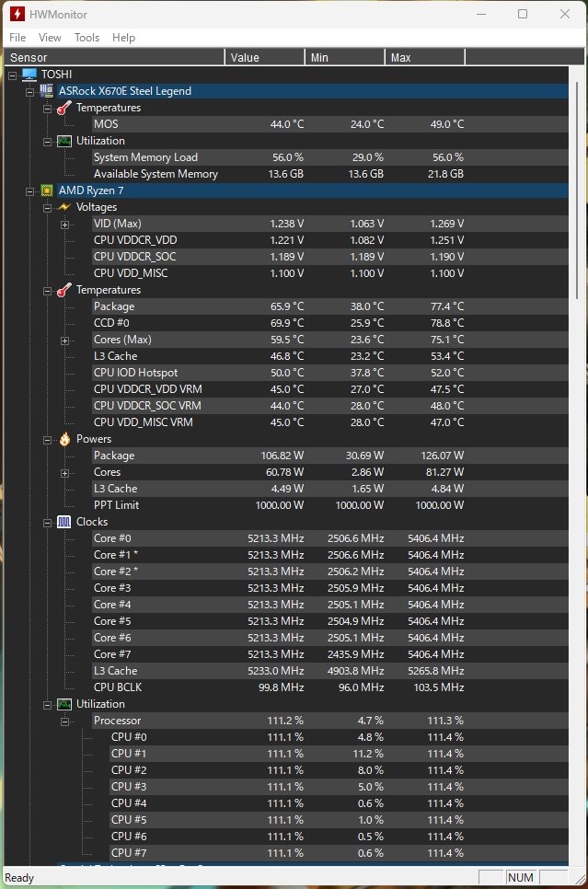Collapse the Processor utilization node
This screenshot has width=588, height=889.
(x=64, y=722)
